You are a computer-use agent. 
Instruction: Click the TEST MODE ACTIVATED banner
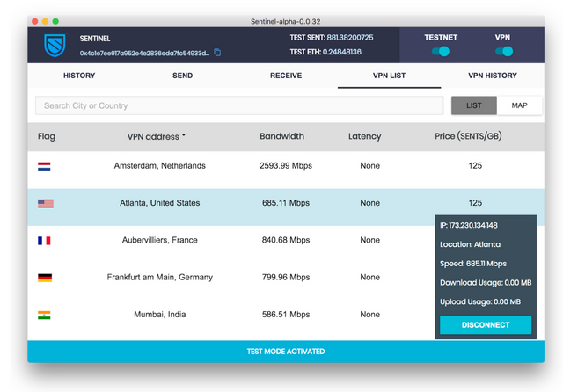point(286,352)
